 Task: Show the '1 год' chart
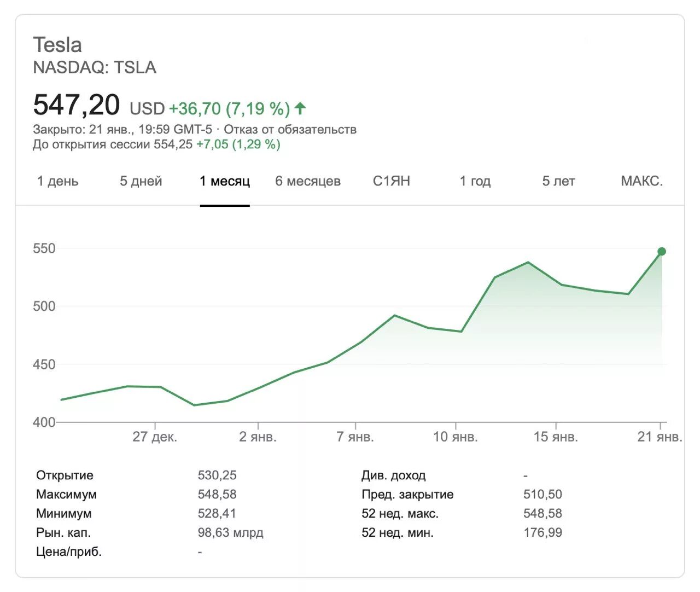coord(475,181)
